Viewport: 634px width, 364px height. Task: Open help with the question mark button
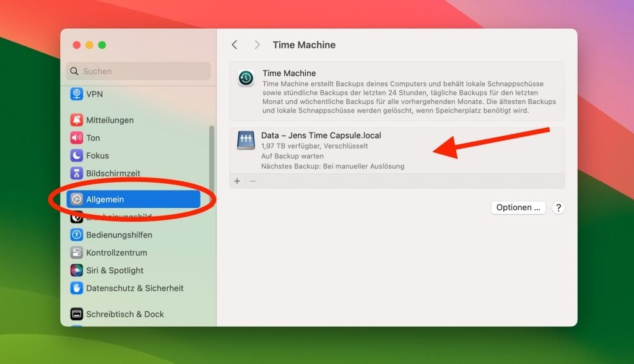[x=558, y=207]
